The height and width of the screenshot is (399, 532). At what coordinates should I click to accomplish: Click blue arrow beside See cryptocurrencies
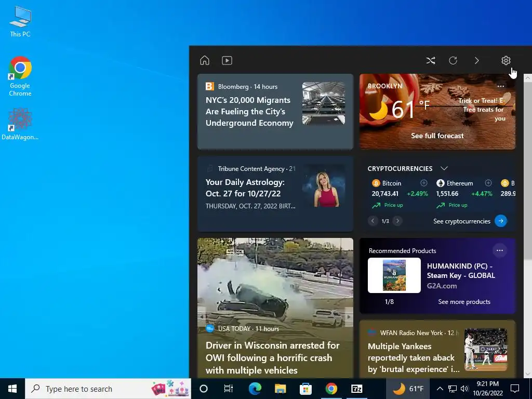(x=501, y=221)
